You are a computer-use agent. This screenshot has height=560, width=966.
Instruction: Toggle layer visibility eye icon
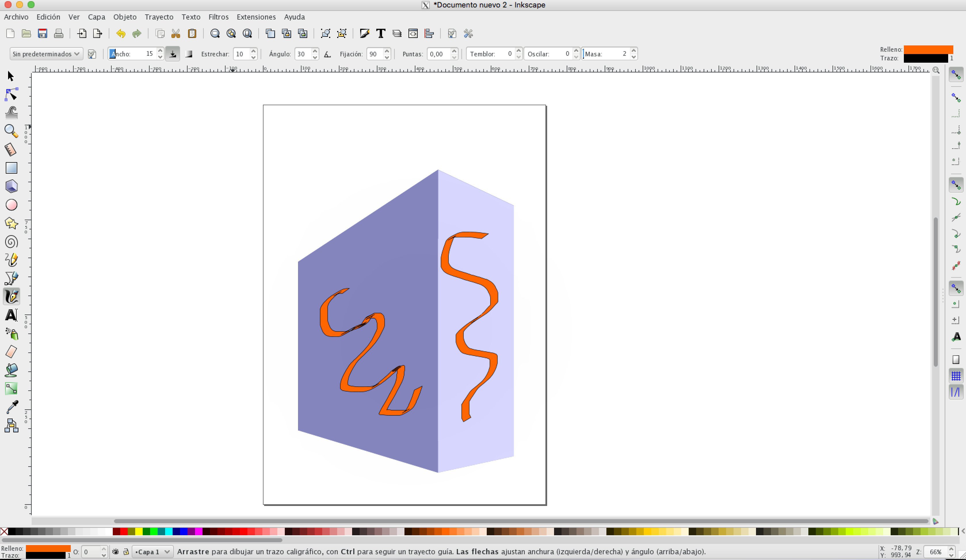[x=115, y=552]
